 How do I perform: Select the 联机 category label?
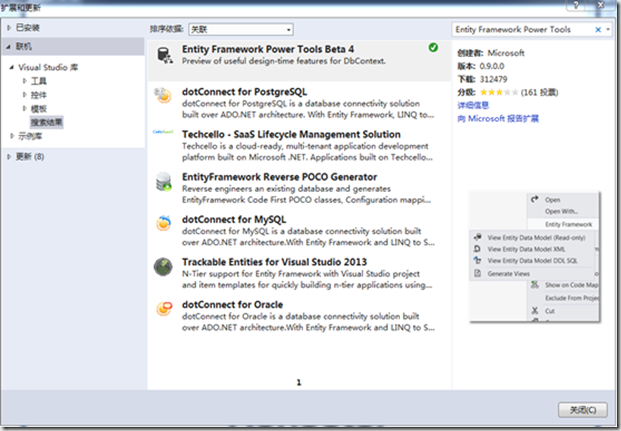tap(23, 47)
